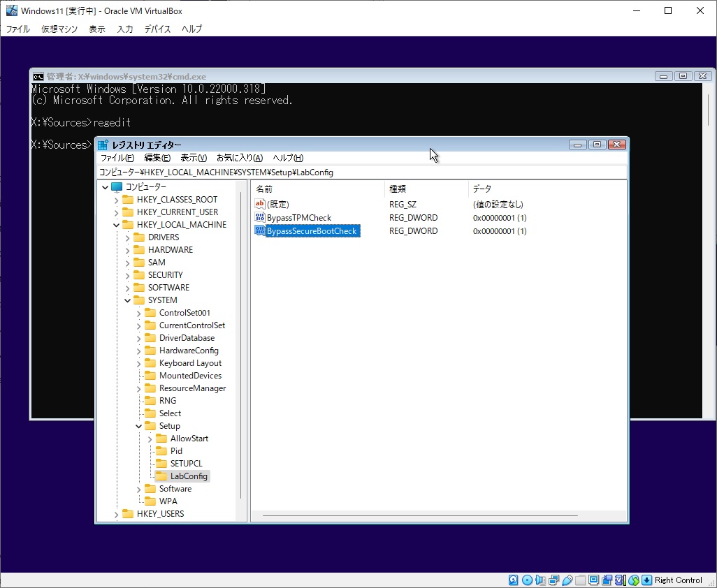This screenshot has height=588, width=717.
Task: Click the values pane horizontal scrollbar
Action: (420, 516)
